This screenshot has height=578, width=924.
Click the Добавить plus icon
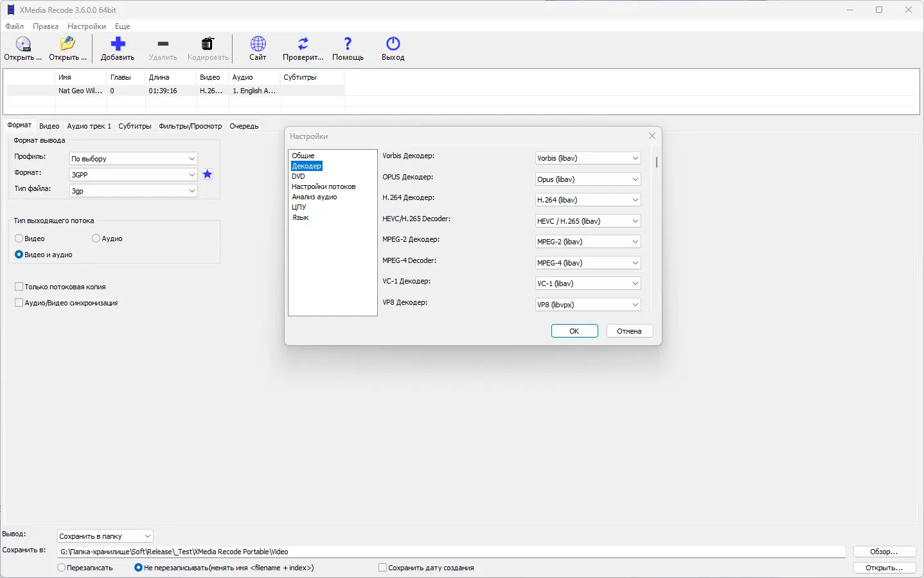click(118, 44)
